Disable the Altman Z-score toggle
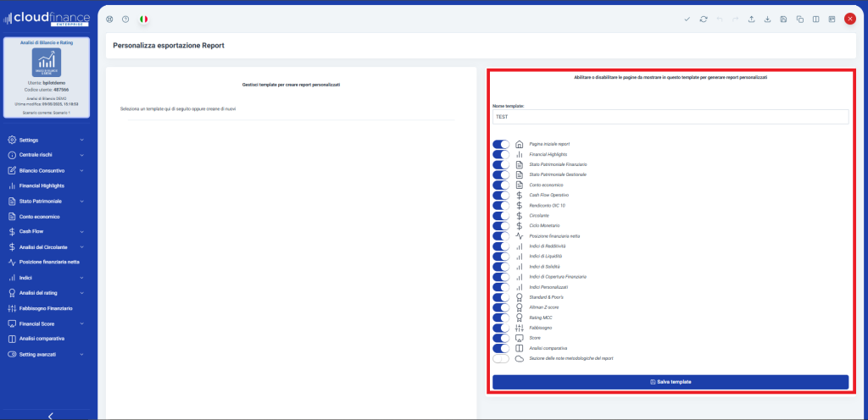The image size is (868, 420). pos(501,307)
